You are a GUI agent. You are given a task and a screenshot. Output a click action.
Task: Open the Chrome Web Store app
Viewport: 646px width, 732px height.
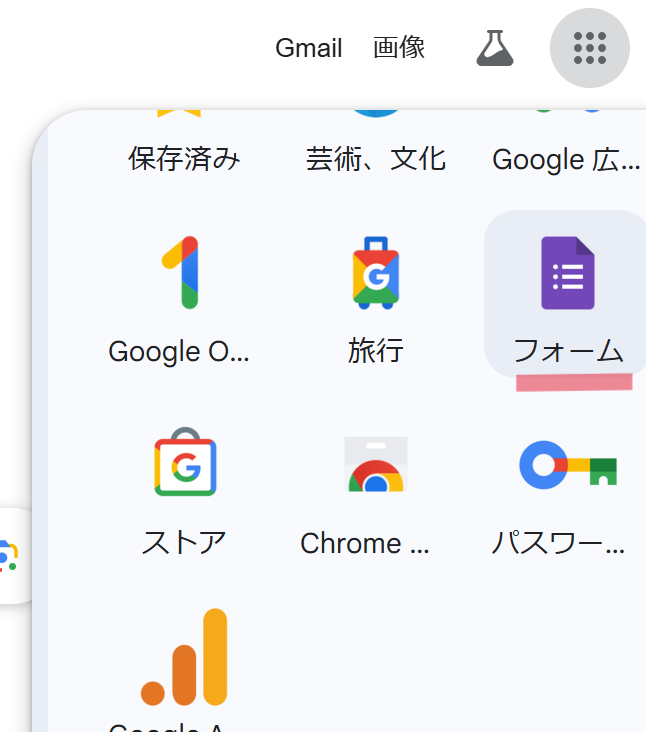[x=376, y=464]
